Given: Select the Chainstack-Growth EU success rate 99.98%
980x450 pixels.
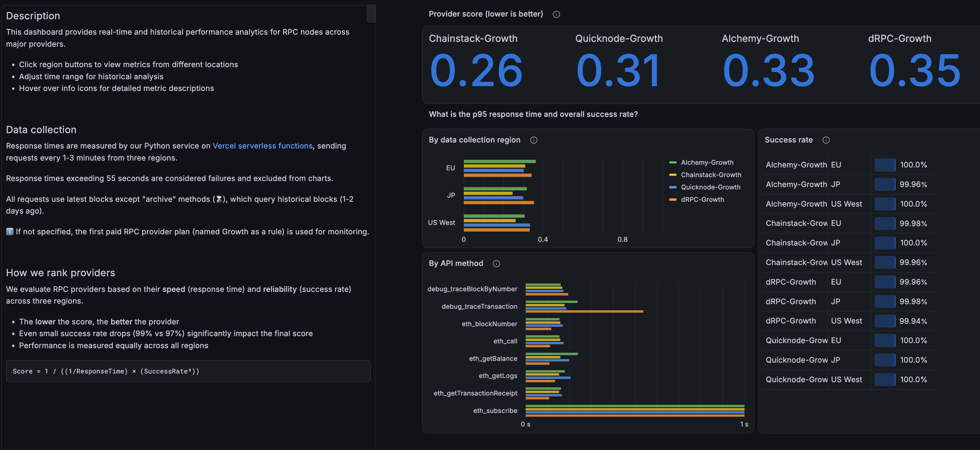Looking at the screenshot, I should [x=913, y=223].
